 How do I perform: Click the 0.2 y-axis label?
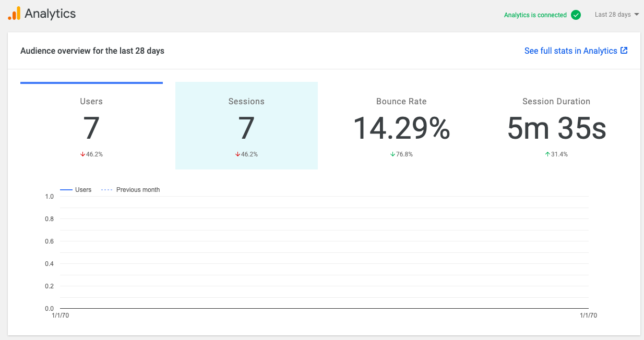tap(49, 286)
